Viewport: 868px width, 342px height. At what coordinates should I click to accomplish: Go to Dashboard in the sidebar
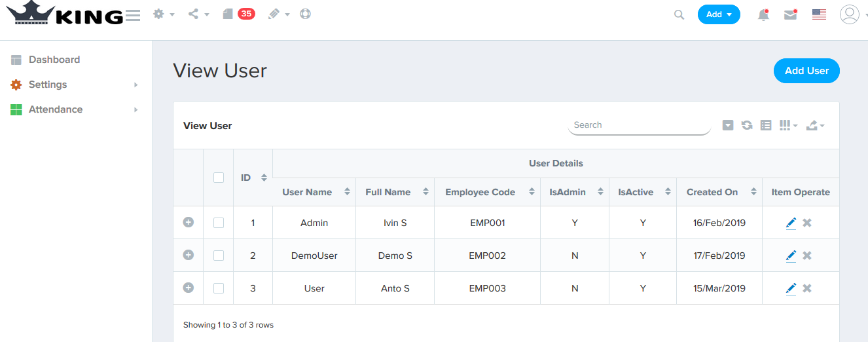(x=54, y=60)
